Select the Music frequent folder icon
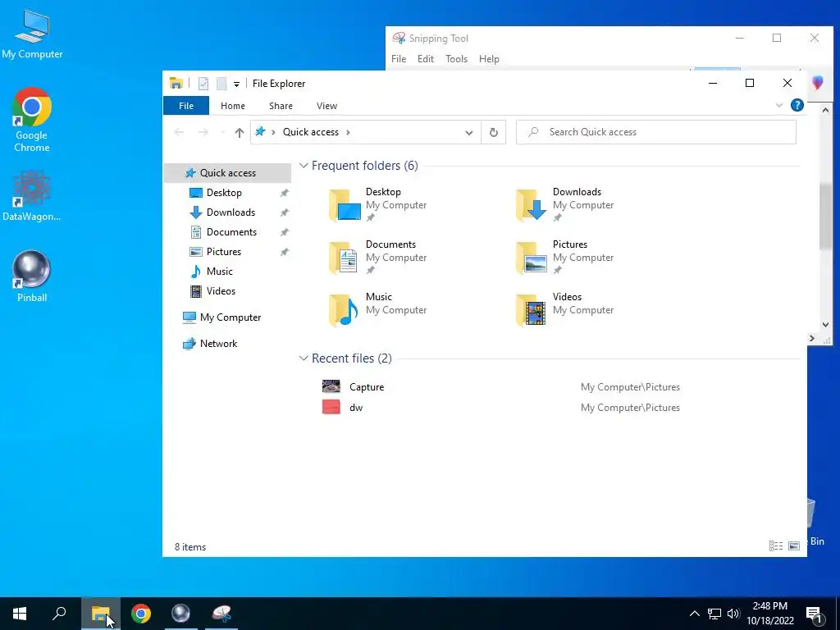 [x=345, y=310]
